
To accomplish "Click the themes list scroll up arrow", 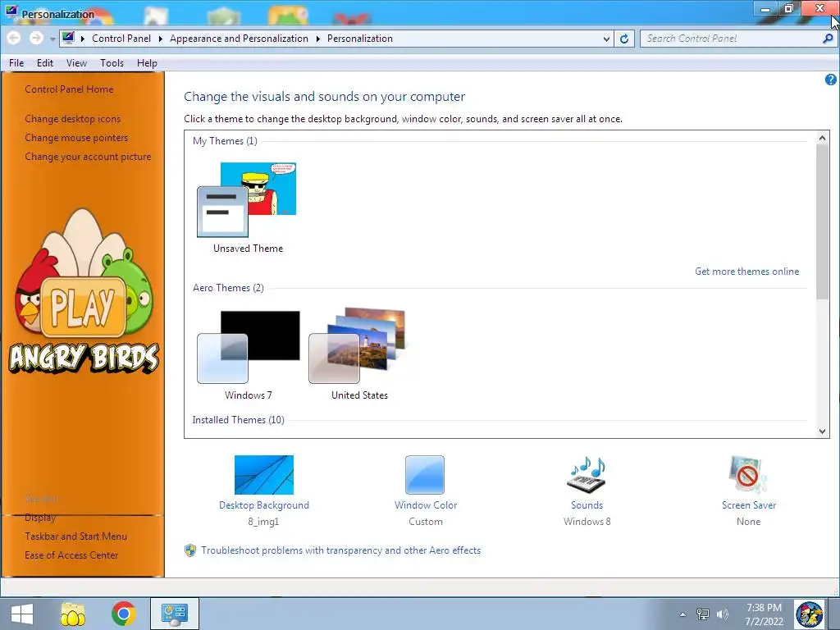I will [x=822, y=138].
